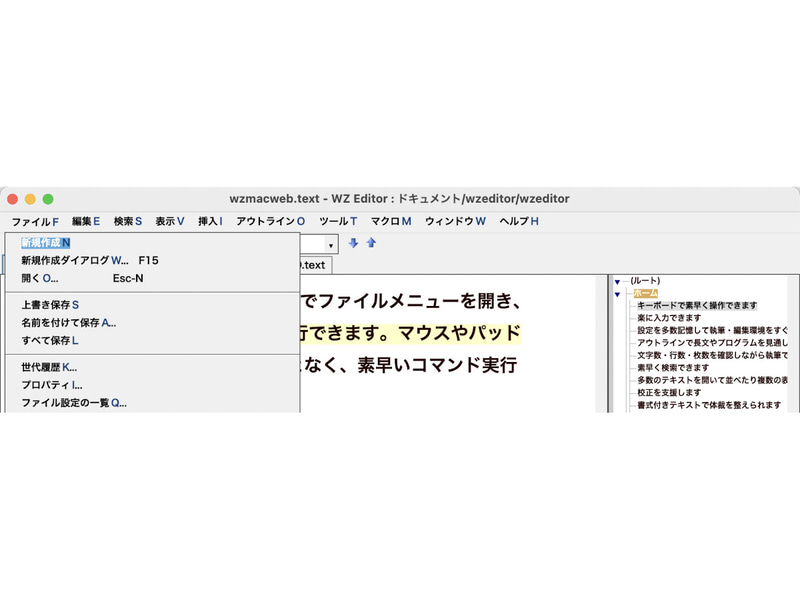Image resolution: width=800 pixels, height=600 pixels.
Task: Collapse the (ルート) tree node triangle
Action: click(617, 282)
